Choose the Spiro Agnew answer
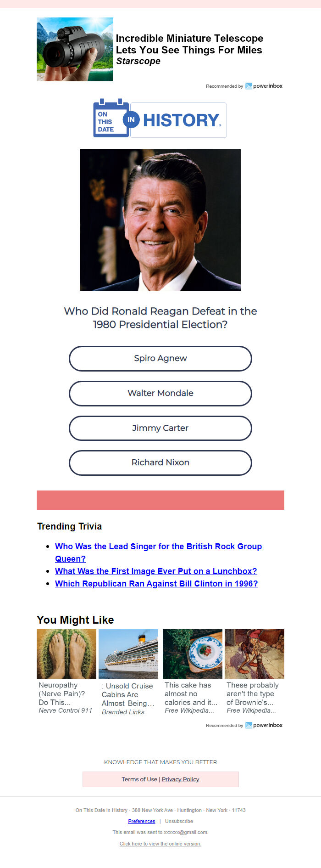The width and height of the screenshot is (321, 868). click(x=160, y=358)
